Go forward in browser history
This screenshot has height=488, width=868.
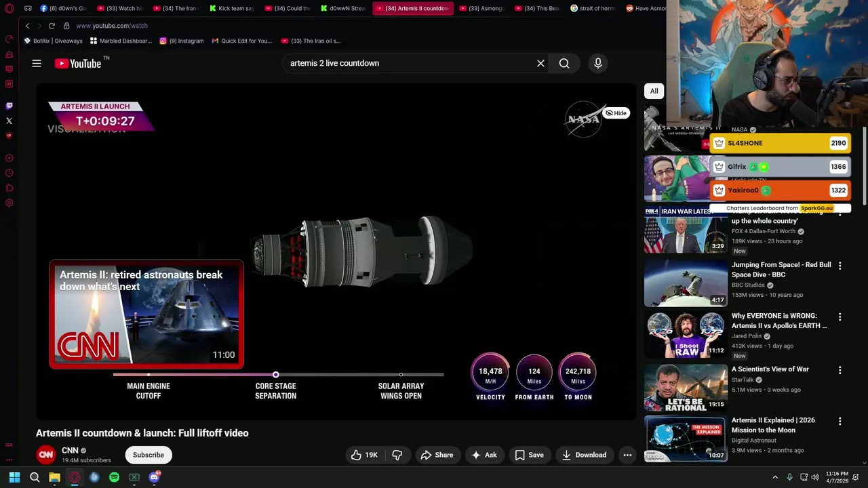(x=39, y=26)
